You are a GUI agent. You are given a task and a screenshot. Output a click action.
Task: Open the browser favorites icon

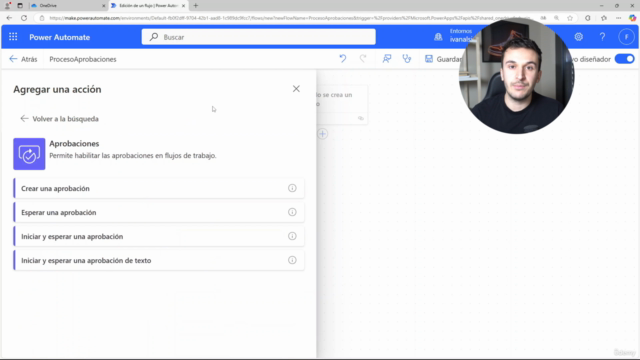[x=604, y=18]
